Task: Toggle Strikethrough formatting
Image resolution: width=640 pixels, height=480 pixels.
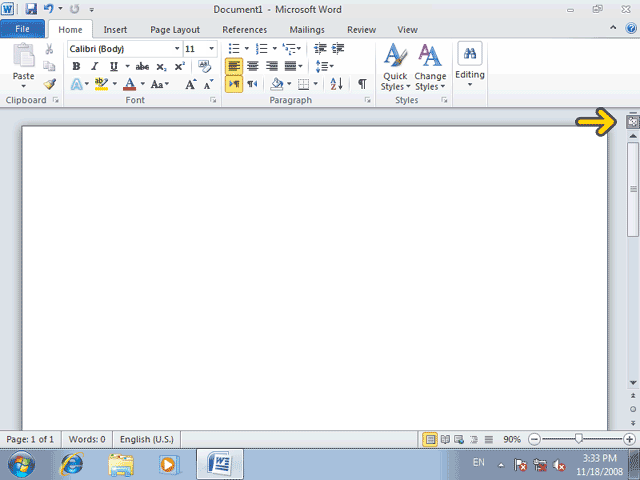Action: (x=142, y=67)
